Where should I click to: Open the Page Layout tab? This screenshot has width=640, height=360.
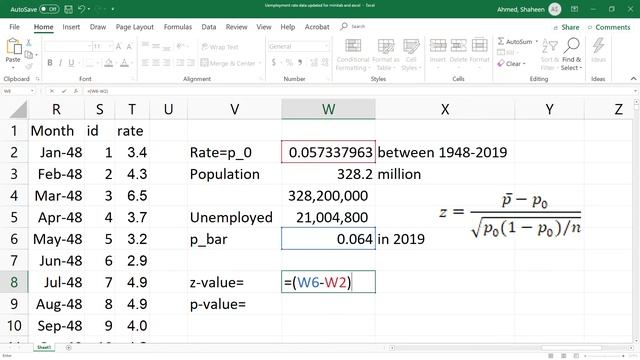[x=135, y=27]
